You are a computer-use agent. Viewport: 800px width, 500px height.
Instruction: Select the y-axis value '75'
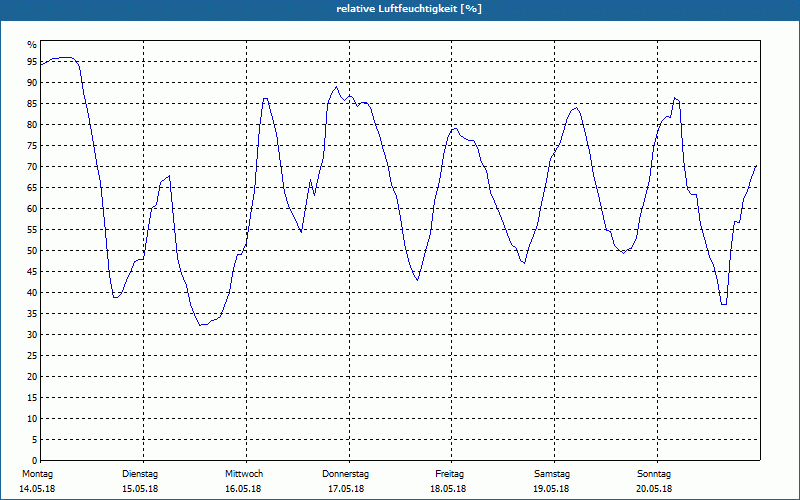tap(32, 145)
